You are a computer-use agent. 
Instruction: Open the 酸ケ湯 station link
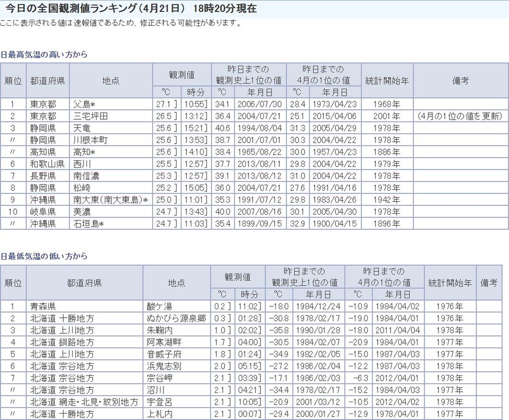pyautogui.click(x=160, y=307)
